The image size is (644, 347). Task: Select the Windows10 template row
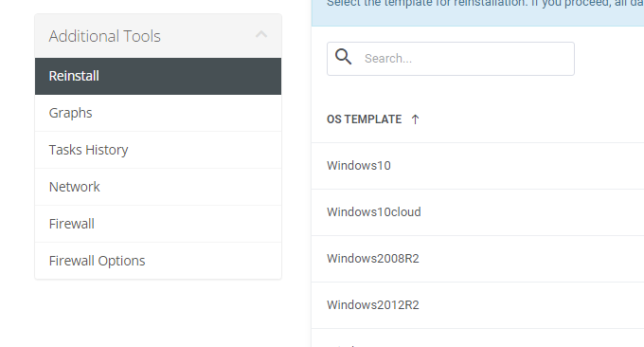(x=477, y=166)
